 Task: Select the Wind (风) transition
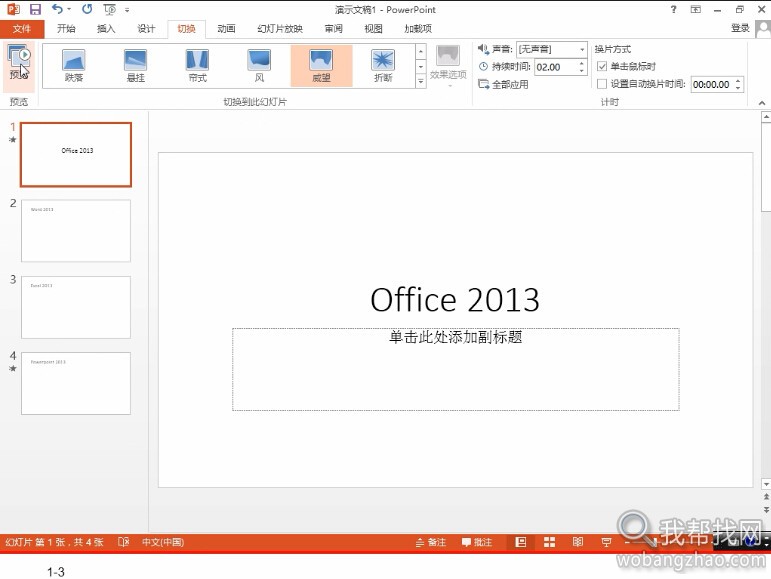[260, 66]
